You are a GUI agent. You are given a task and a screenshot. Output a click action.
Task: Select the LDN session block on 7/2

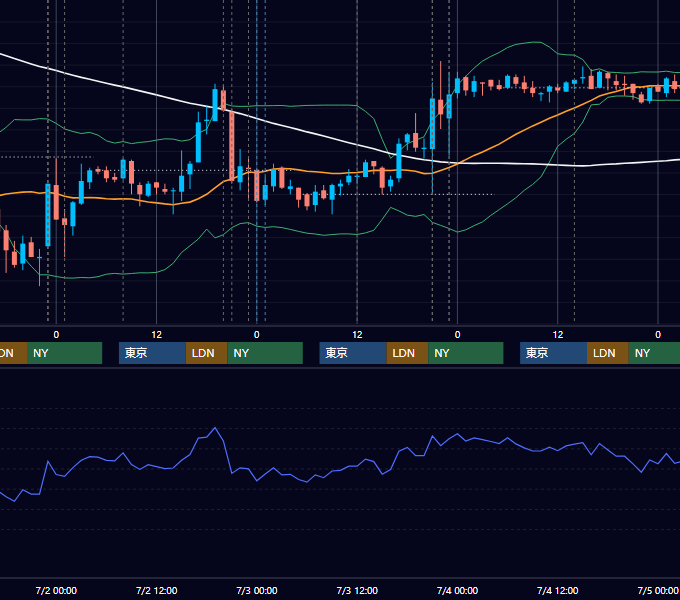(x=206, y=353)
